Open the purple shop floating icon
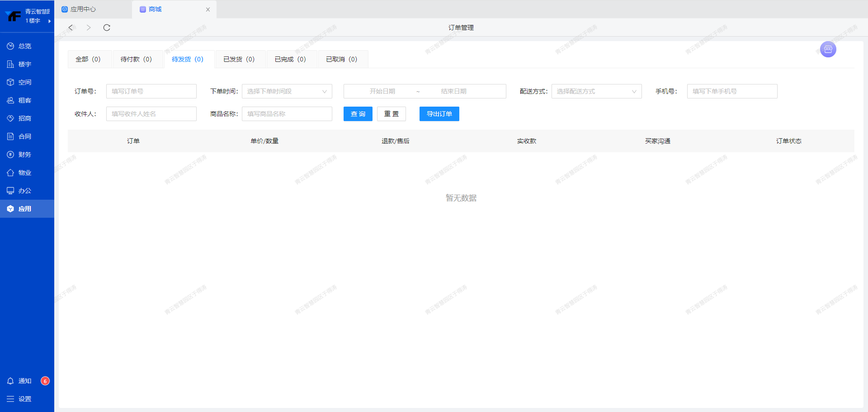Viewport: 868px width, 412px height. [828, 49]
